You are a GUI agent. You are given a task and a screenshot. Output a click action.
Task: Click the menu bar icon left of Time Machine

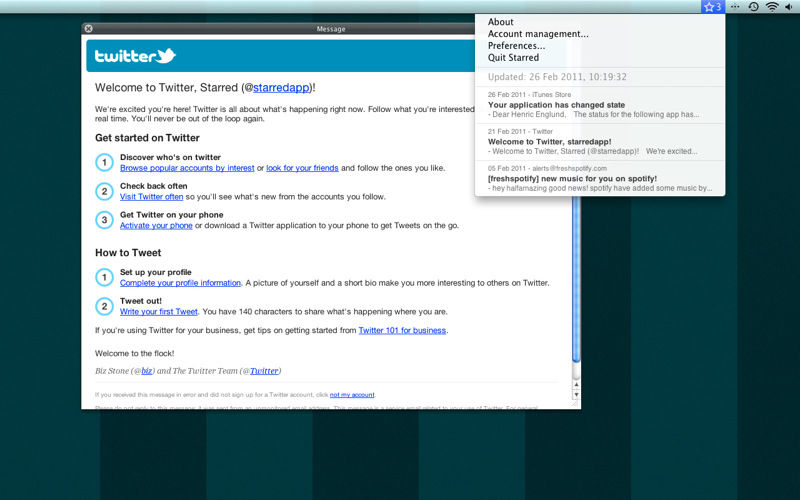click(735, 7)
